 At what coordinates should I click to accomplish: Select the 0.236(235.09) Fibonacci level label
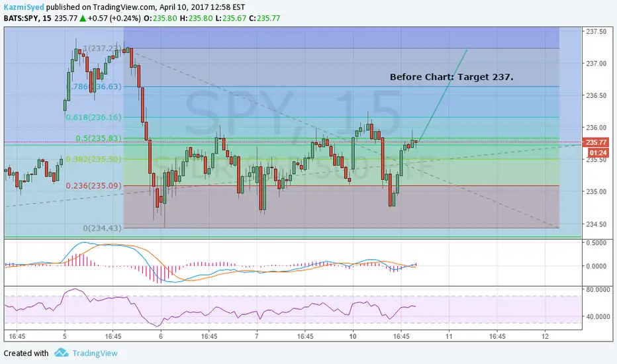[93, 185]
